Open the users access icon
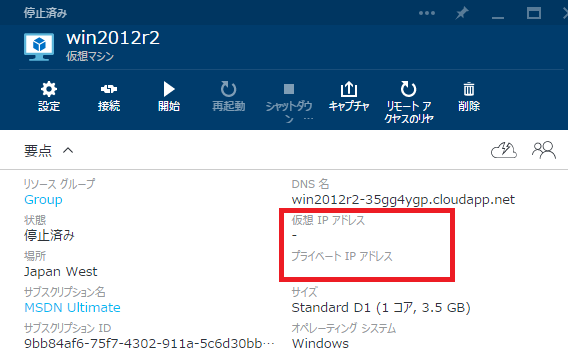 (x=544, y=150)
